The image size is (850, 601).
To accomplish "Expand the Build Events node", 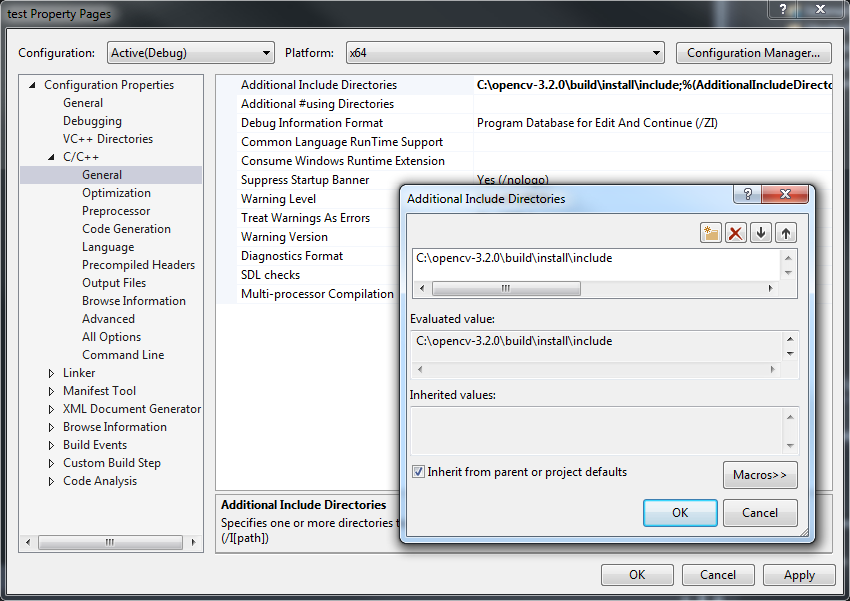I will 51,444.
